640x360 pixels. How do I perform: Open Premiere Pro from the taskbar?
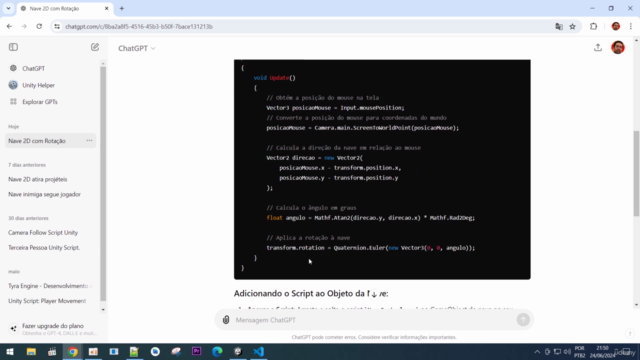[197, 351]
